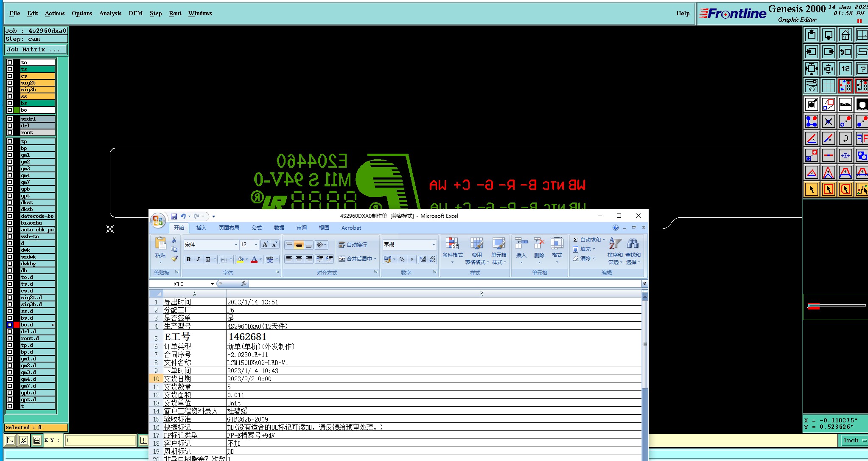Click the 1:2 zoom ratio icon
The width and height of the screenshot is (868, 461).
click(x=845, y=69)
